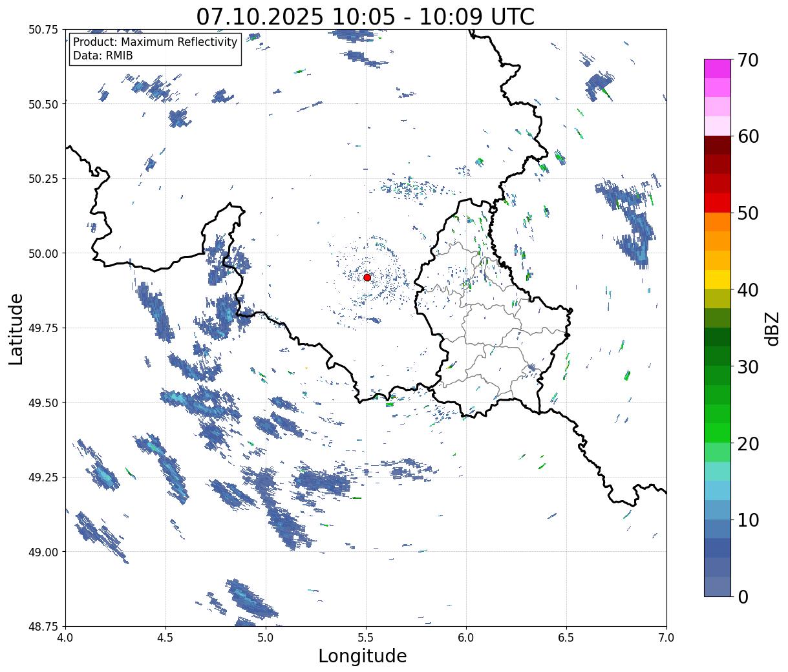Click the longitude tick label 4.0
The image size is (788, 672).
65,638
